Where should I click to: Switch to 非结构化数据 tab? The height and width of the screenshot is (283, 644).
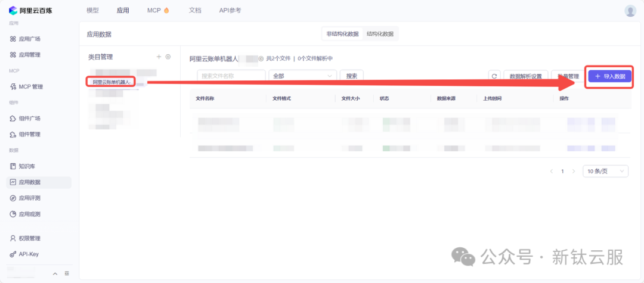pyautogui.click(x=342, y=34)
